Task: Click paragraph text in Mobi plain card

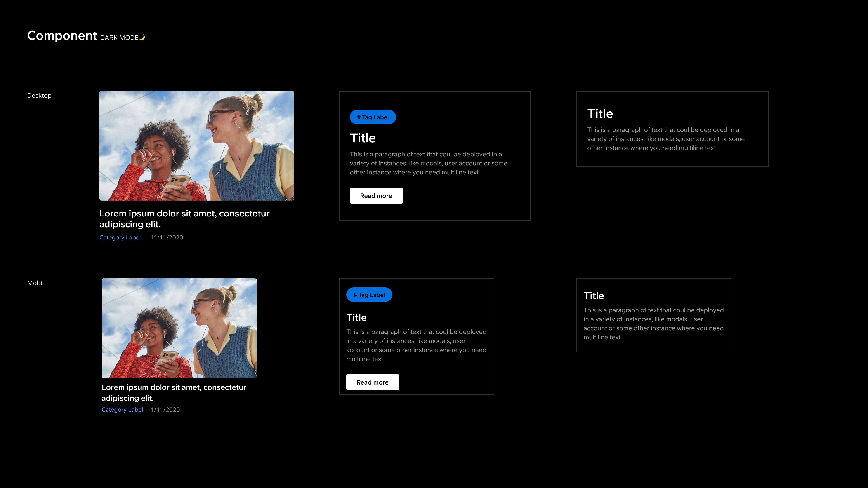Action: click(653, 324)
